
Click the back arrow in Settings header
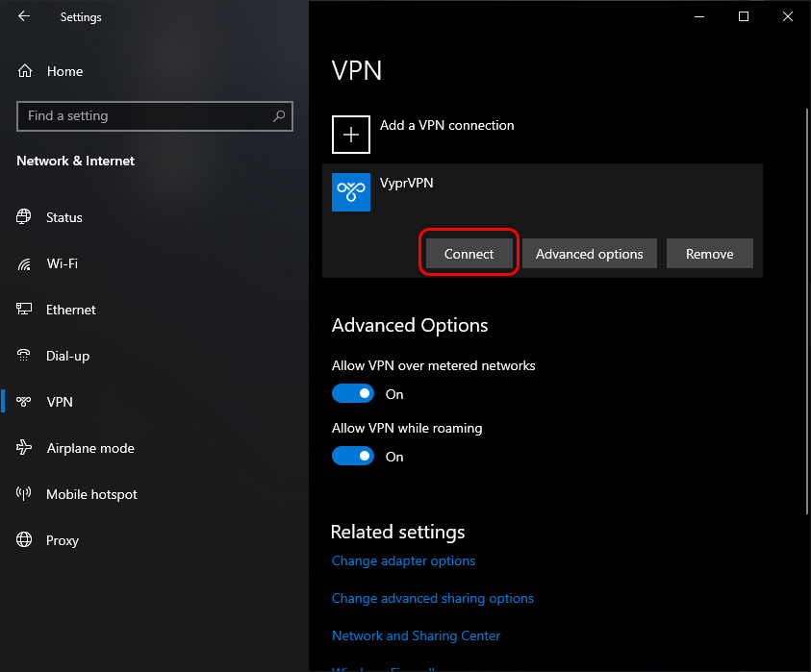coord(24,16)
